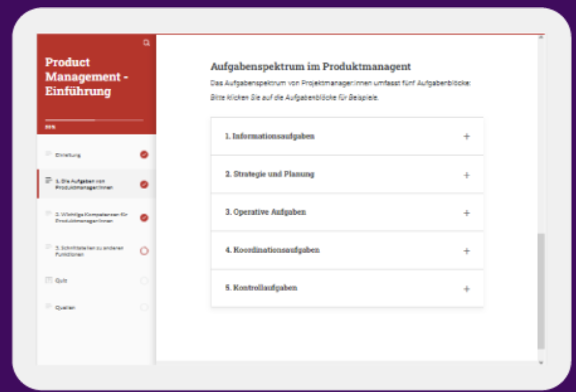Screen dimensions: 576x392
Task: Open lesson 1. Die Aufgaben von ProduktmanagerInnen
Action: tap(96, 184)
